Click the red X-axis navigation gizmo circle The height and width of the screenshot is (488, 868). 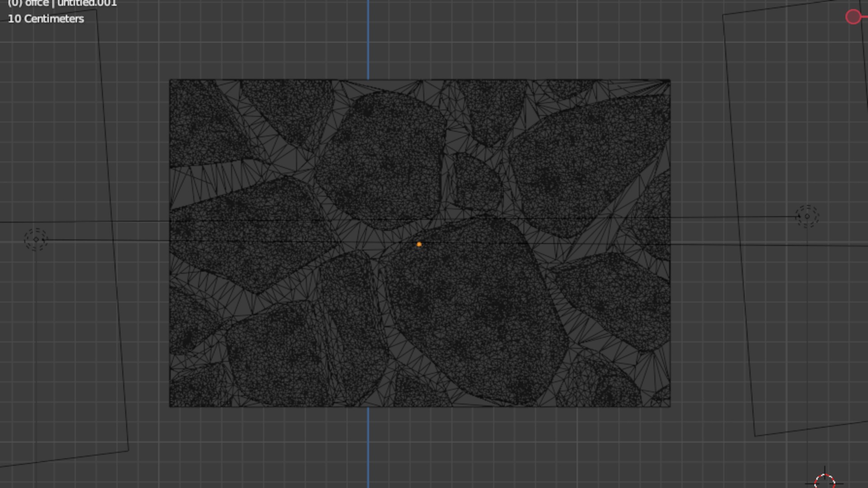853,17
